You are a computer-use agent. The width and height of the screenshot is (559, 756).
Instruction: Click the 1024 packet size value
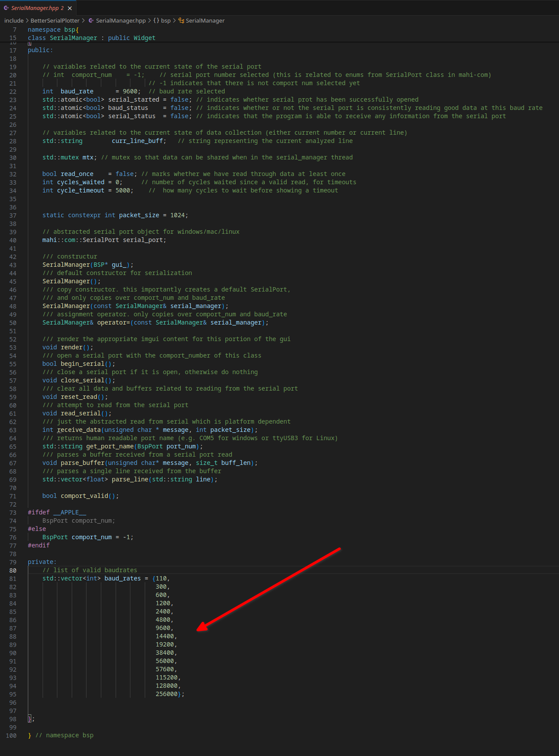(177, 216)
